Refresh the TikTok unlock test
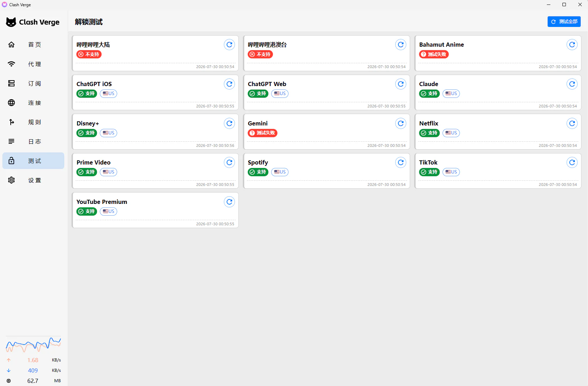 tap(572, 162)
